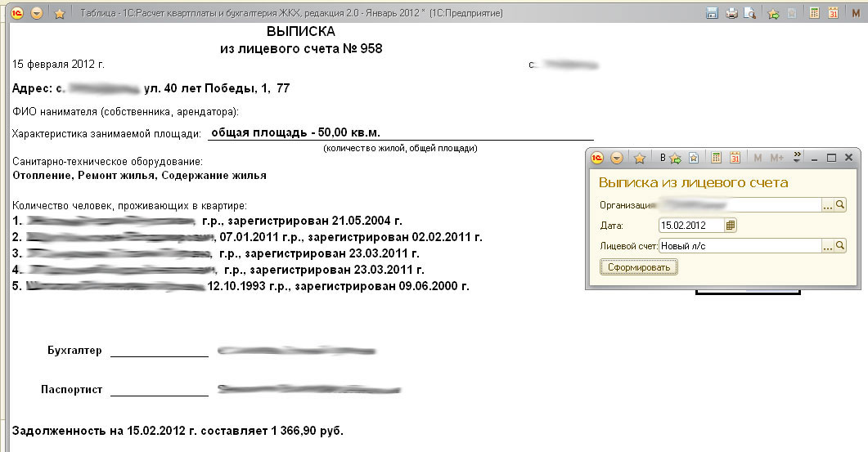Select resident row 'зарегистрирован 02.02.2011 г.'
Viewport: 868px width, 452px height.
tap(394, 237)
